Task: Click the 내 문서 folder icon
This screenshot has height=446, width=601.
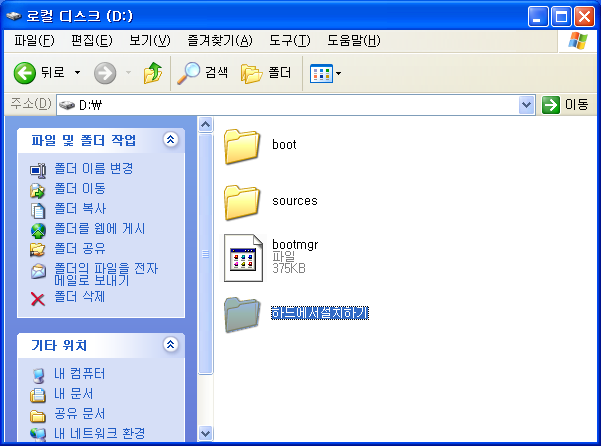Action: pyautogui.click(x=38, y=395)
